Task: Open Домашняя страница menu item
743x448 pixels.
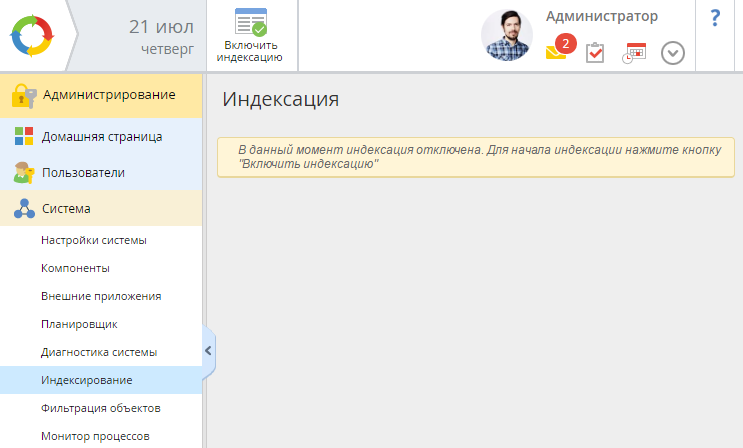Action: pos(101,137)
